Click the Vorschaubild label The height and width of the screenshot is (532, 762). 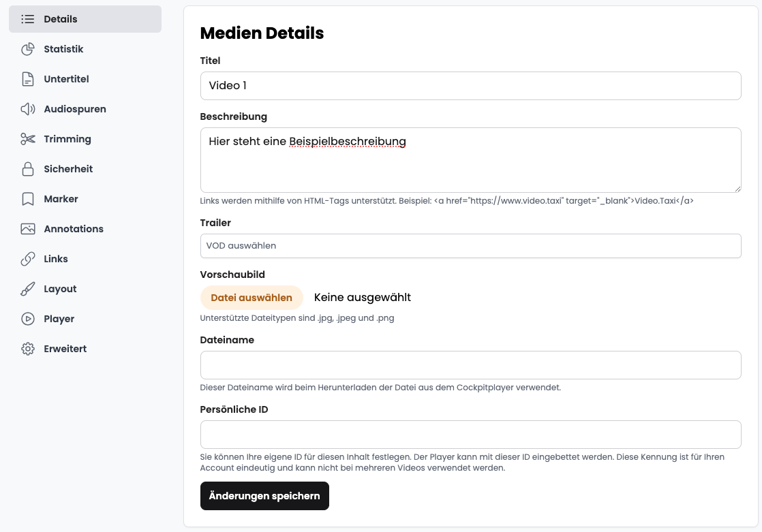(232, 275)
